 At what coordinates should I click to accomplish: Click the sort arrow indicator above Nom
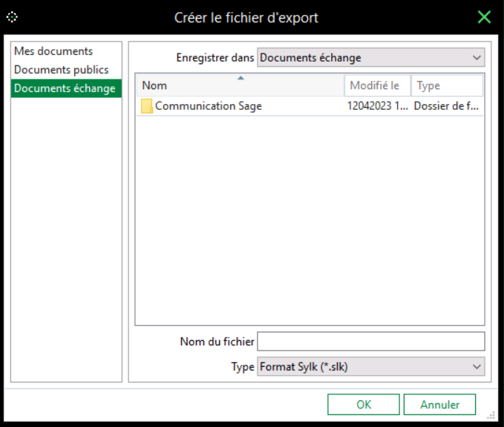click(x=240, y=77)
